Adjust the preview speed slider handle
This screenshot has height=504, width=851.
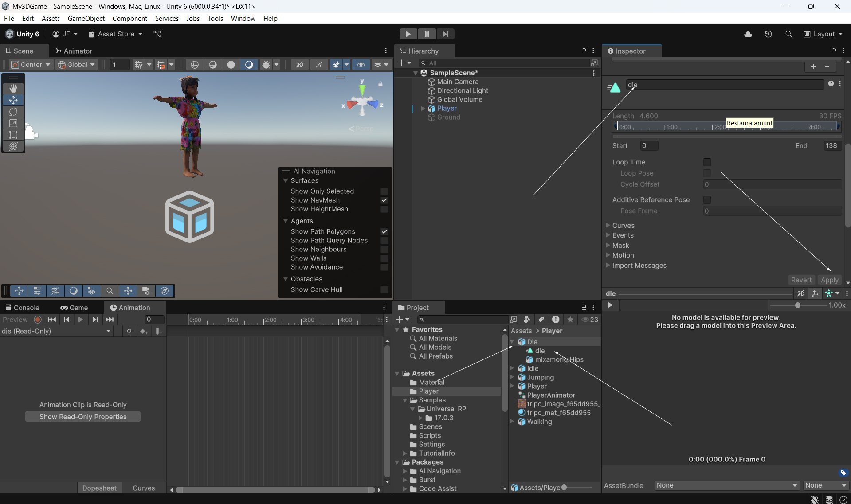point(798,305)
